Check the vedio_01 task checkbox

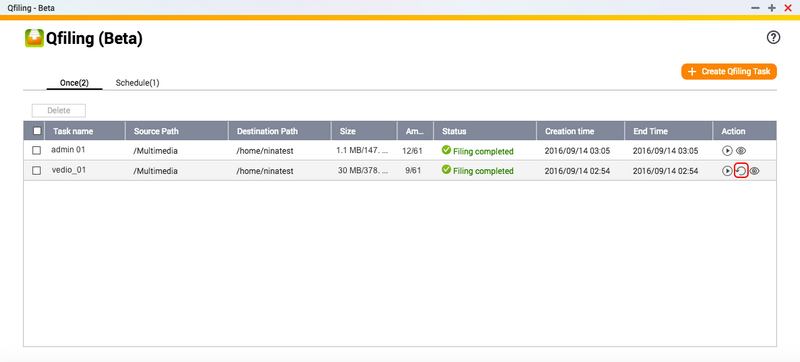tap(36, 171)
